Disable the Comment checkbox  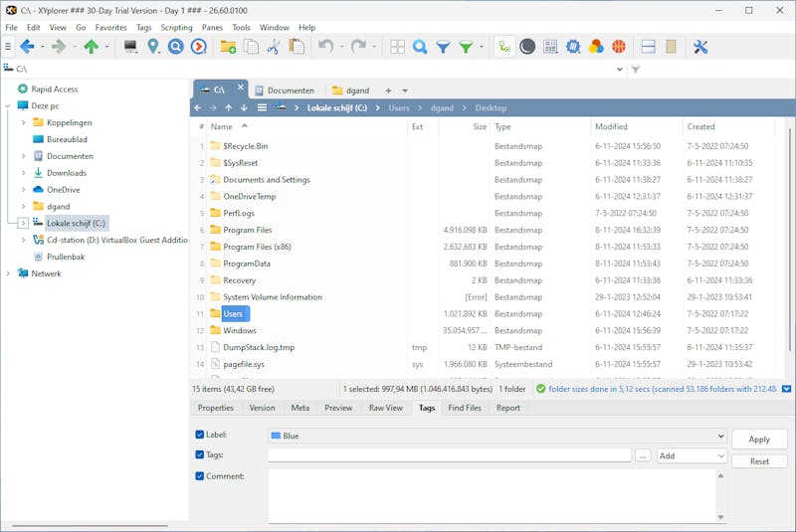click(x=200, y=476)
